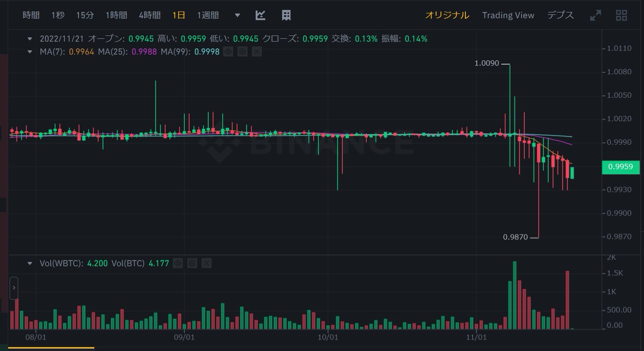
Task: Click the tall green candle at 1.0090
Action: tap(509, 114)
